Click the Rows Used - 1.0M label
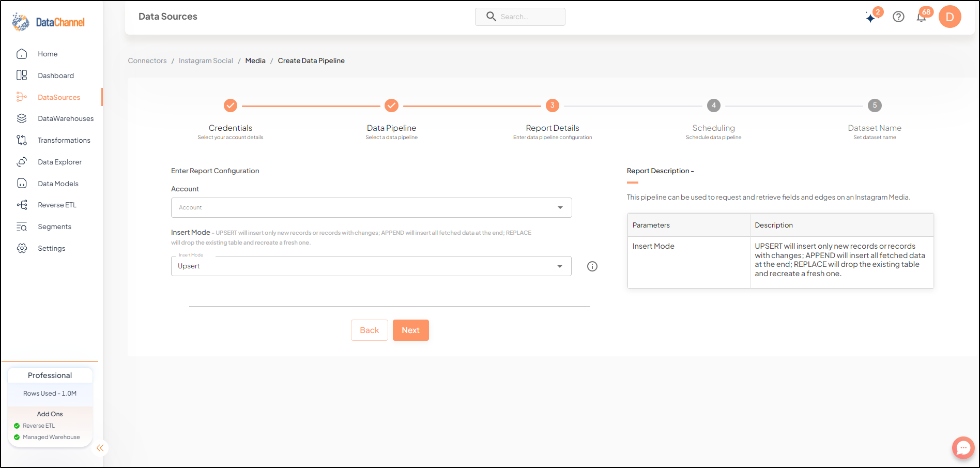 point(50,394)
